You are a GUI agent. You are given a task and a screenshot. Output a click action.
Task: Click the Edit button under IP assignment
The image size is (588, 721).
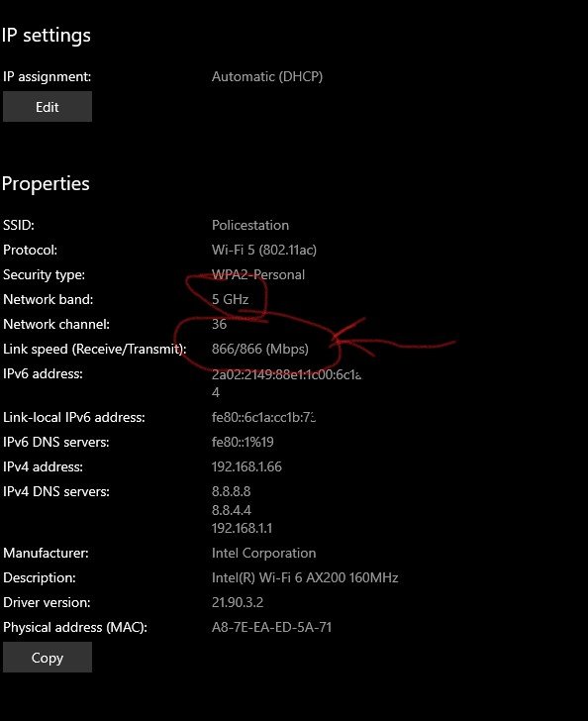(x=48, y=107)
